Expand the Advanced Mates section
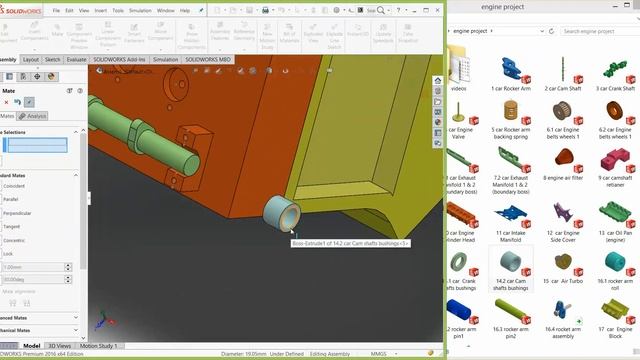The height and width of the screenshot is (360, 640). (x=76, y=318)
